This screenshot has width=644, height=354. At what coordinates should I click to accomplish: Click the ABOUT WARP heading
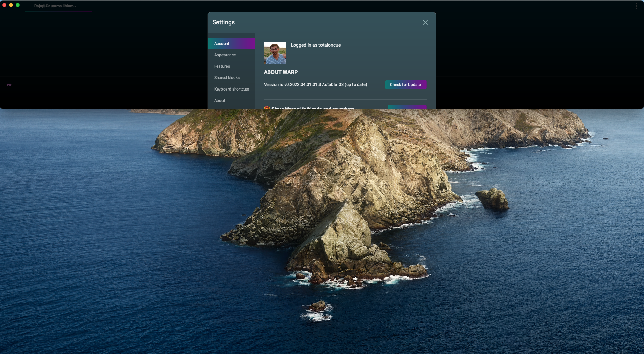[281, 72]
